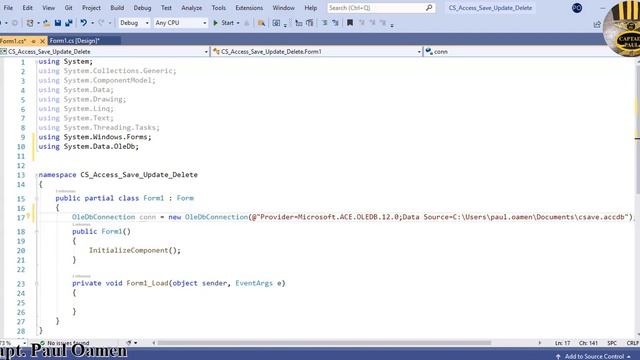This screenshot has height=360, width=640.
Task: Click the green Start debugging button
Action: coord(223,23)
